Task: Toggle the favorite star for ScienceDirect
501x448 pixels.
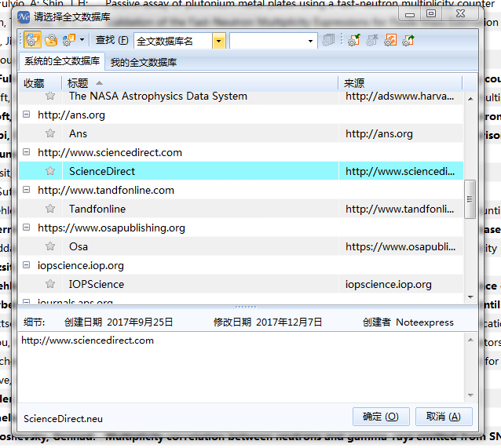Action: point(50,171)
